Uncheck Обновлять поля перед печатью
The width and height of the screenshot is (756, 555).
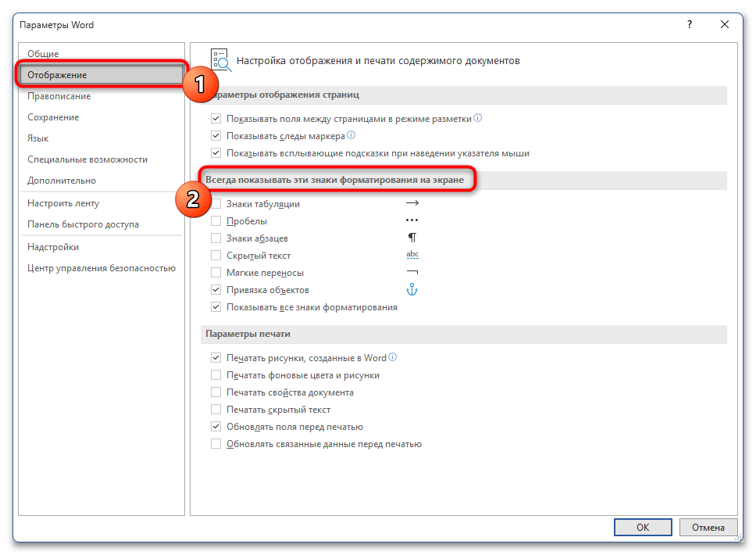(x=216, y=427)
